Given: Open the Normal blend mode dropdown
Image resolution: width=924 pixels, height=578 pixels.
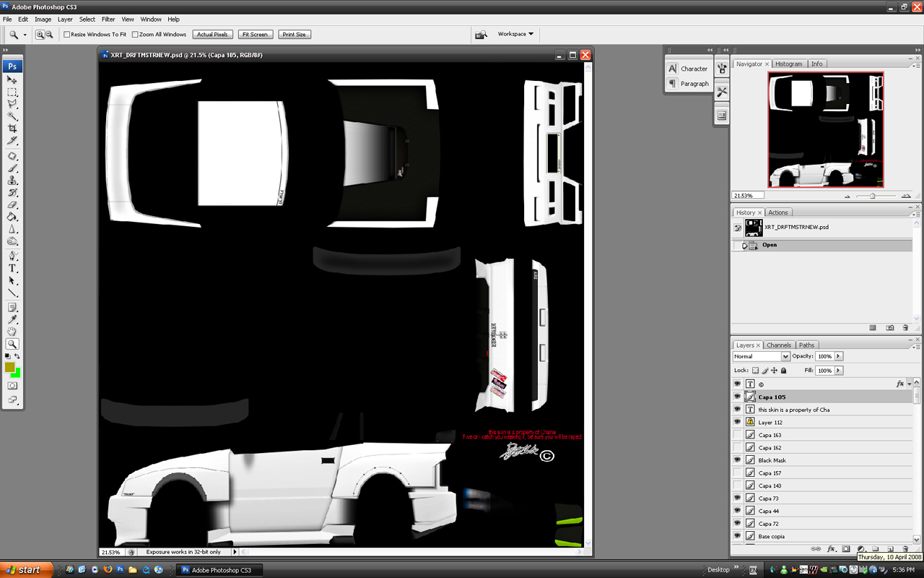Looking at the screenshot, I should (x=761, y=356).
